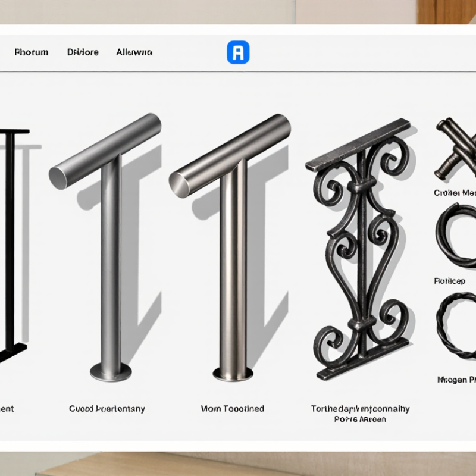Click the Roticep label
Viewport: 476px width, 476px height.
[450, 281]
